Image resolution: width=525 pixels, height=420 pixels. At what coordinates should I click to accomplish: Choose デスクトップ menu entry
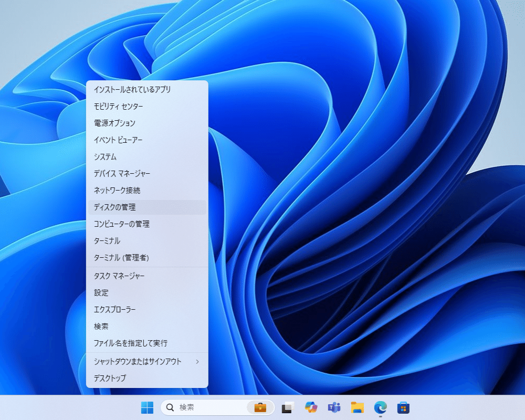[147, 378]
